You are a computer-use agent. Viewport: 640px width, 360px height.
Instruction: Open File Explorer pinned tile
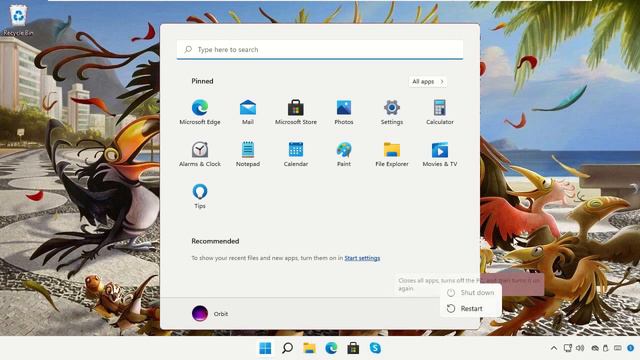392,154
